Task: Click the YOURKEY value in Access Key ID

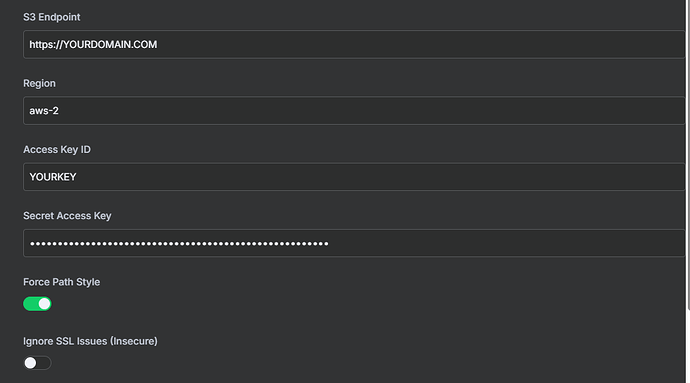Action: [x=53, y=177]
